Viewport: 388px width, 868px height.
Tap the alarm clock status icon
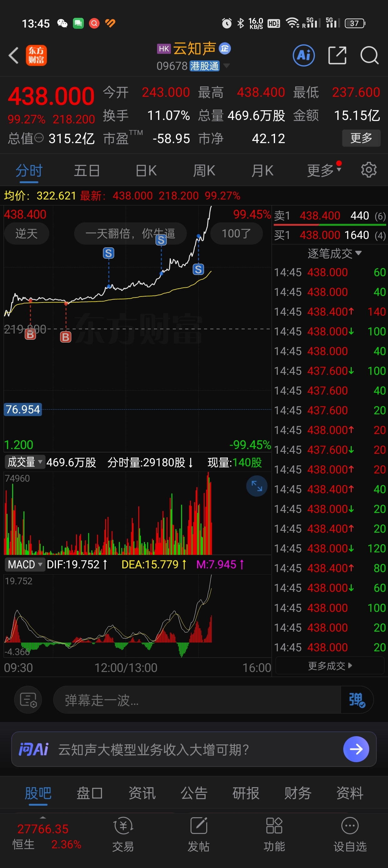point(227,23)
